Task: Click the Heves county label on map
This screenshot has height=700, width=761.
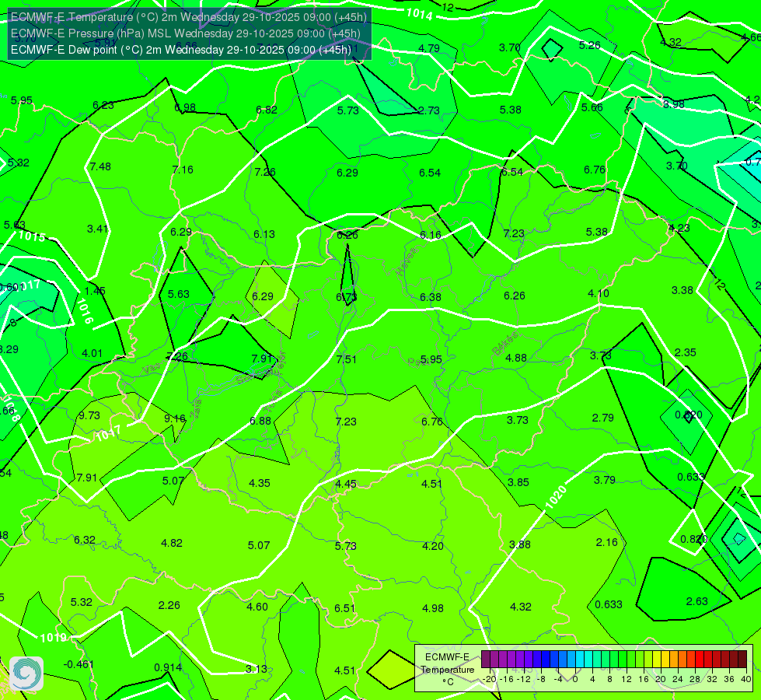Action: click(x=407, y=262)
